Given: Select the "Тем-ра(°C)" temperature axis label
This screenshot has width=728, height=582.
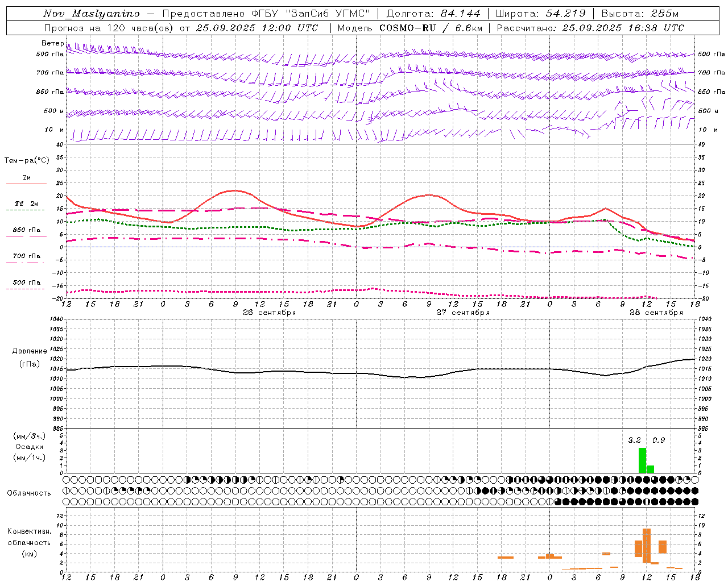Looking at the screenshot, I should tap(27, 161).
